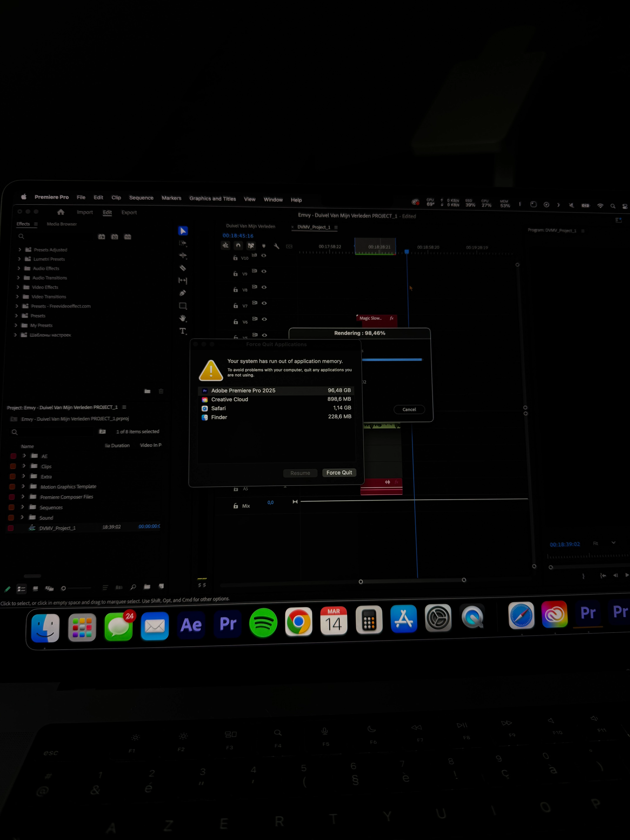The width and height of the screenshot is (630, 840).
Task: Open the Graphics and Titles menu
Action: (x=213, y=199)
